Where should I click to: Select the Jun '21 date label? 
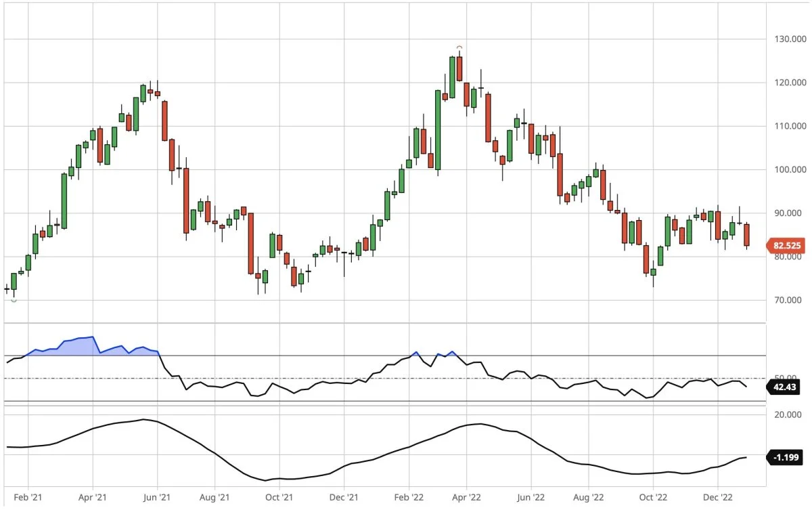pyautogui.click(x=157, y=497)
